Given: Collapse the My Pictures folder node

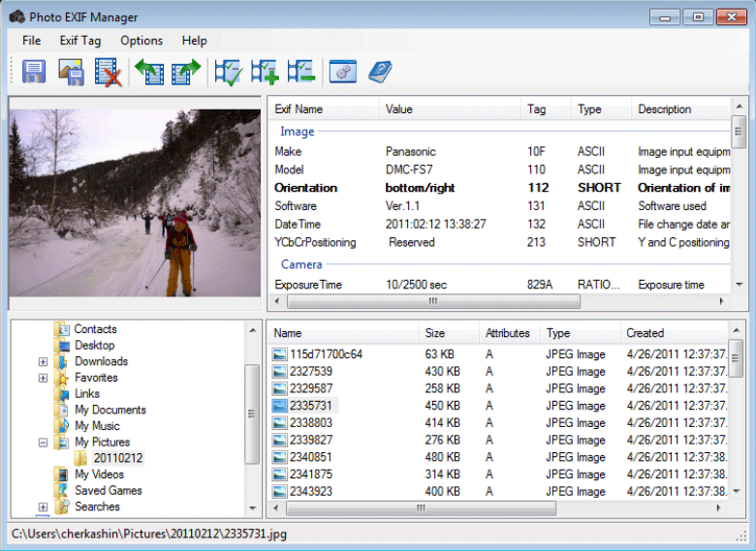Looking at the screenshot, I should (x=43, y=443).
